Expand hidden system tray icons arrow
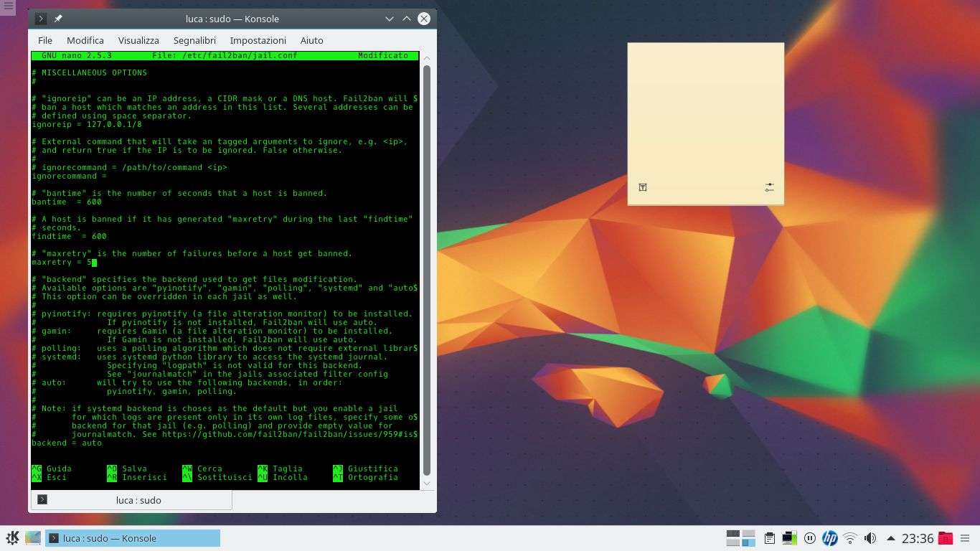The height and width of the screenshot is (551, 980). coord(890,538)
